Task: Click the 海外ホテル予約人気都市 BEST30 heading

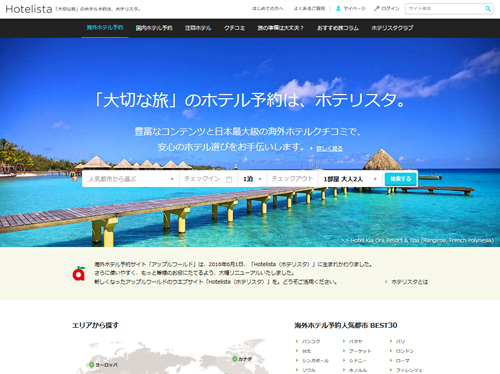Action: pos(346,325)
